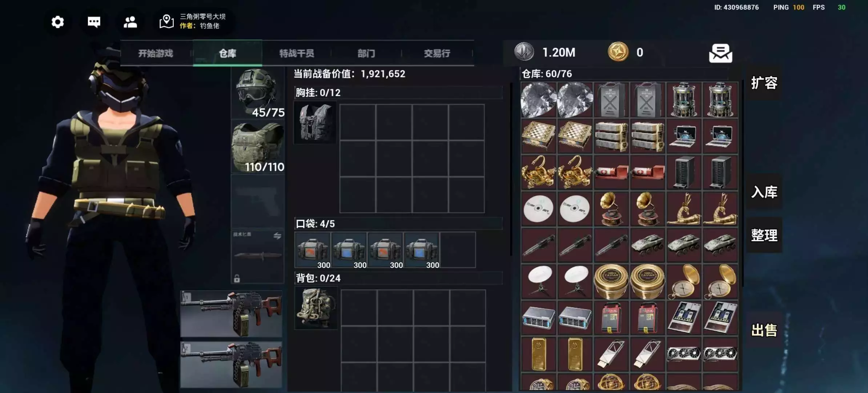This screenshot has height=393, width=868.
Task: Click the gold coin currency icon
Action: click(x=618, y=52)
